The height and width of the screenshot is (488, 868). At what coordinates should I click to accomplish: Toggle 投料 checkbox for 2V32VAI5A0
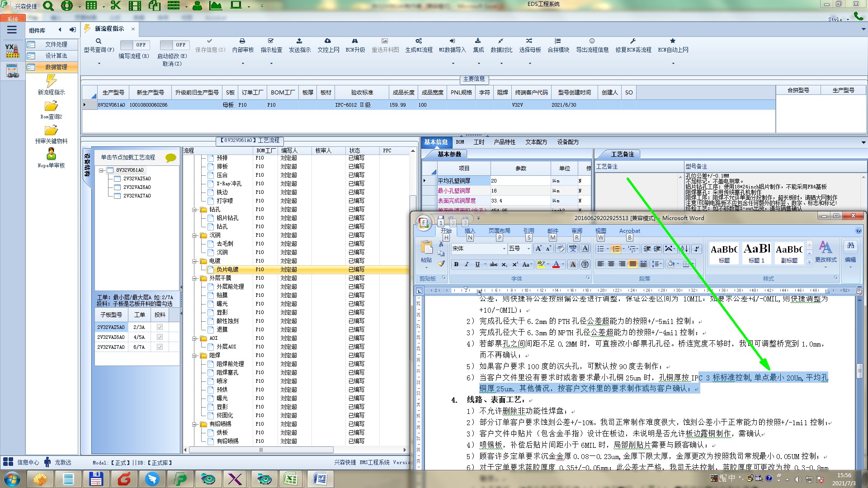(x=160, y=327)
